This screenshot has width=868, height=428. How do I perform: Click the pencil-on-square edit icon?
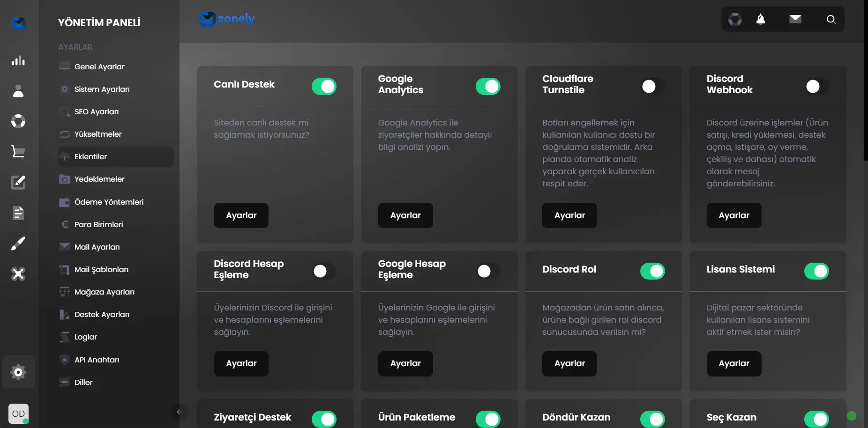(18, 182)
